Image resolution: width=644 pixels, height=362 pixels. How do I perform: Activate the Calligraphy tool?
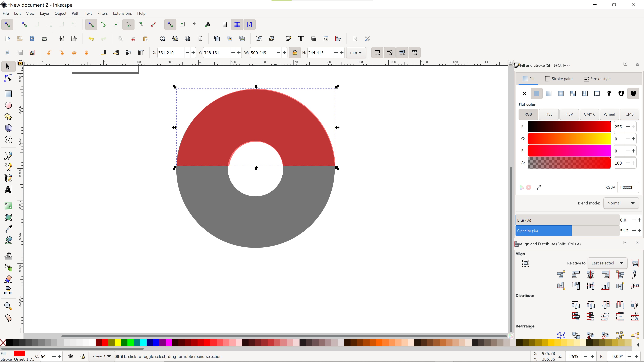[x=8, y=178]
